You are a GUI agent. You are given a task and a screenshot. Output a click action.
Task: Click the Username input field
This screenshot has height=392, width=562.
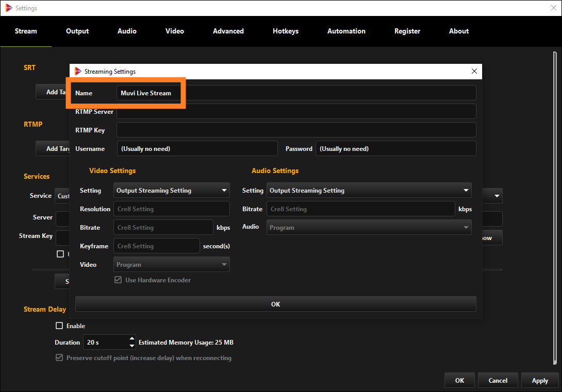[197, 148]
